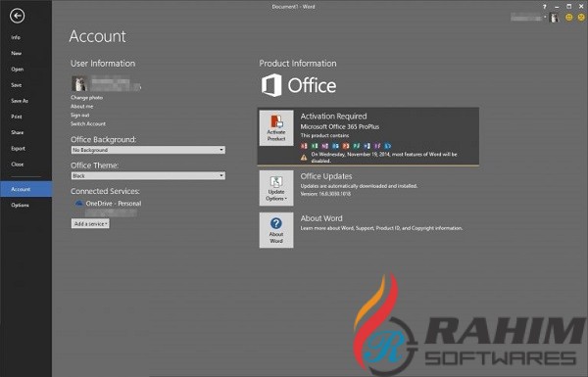This screenshot has width=588, height=377.
Task: Click the Word app icon in product list
Action: pos(367,146)
